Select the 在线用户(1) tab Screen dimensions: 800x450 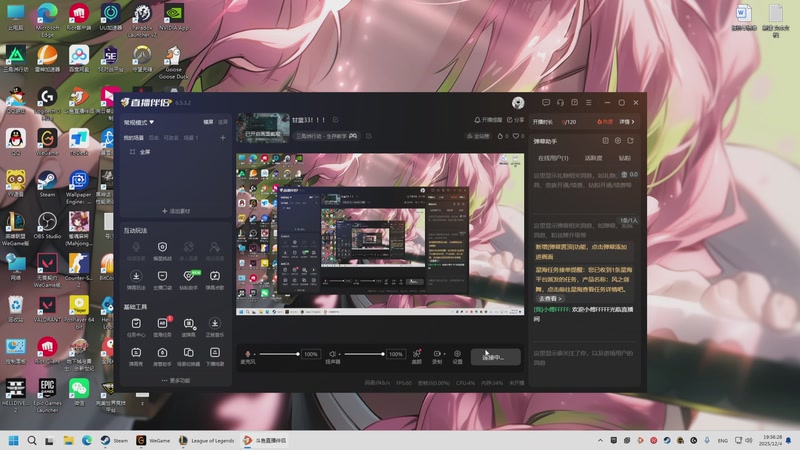tap(553, 158)
